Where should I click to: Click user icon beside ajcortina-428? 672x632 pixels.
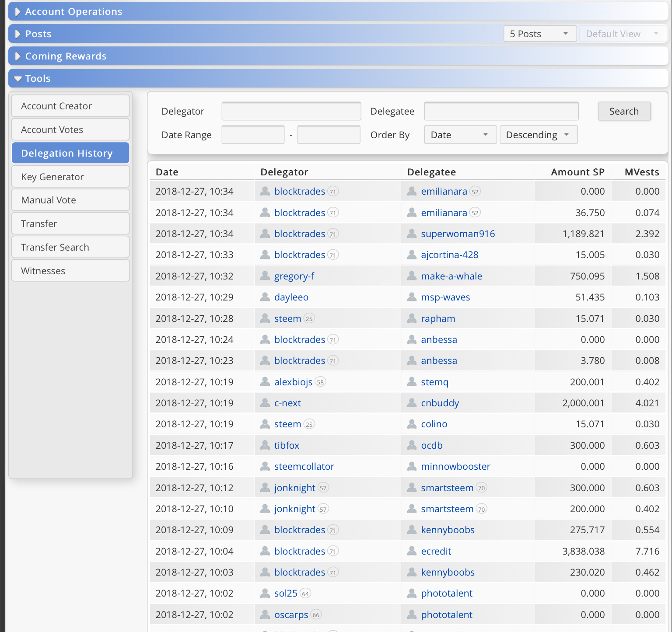[x=412, y=255]
